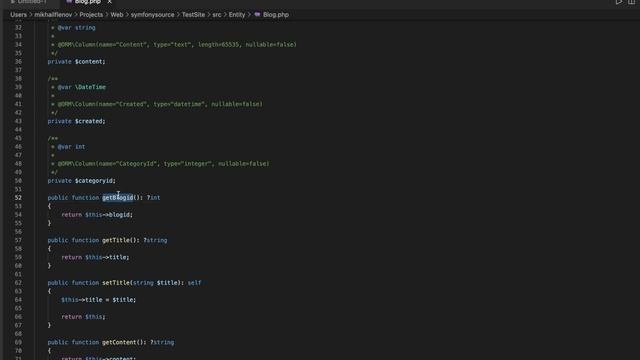Click the highlighted getBlogid method name
This screenshot has height=360, width=640.
point(118,198)
